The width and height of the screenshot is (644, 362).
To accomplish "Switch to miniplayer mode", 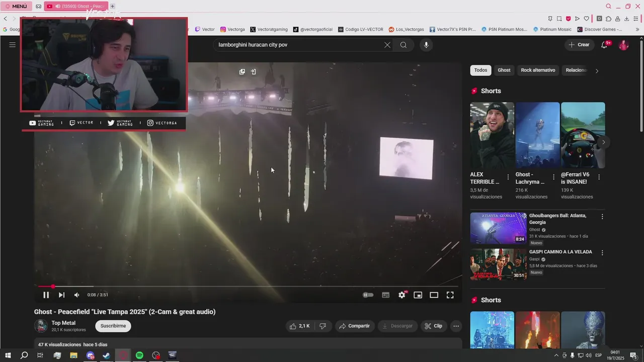I will coord(418,295).
